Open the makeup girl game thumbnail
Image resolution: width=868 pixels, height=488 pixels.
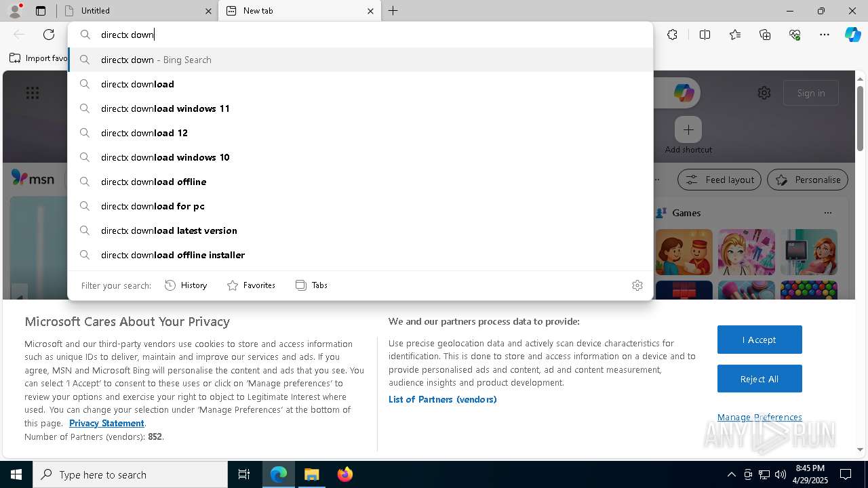point(747,252)
